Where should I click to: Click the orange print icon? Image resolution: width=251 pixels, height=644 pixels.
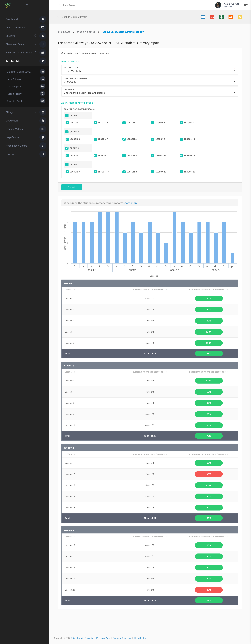tap(231, 17)
